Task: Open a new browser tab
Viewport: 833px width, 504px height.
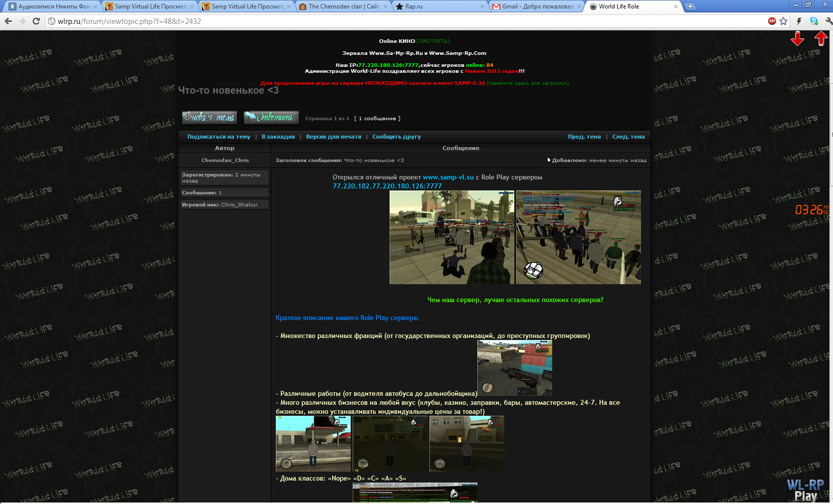Action: coord(690,6)
